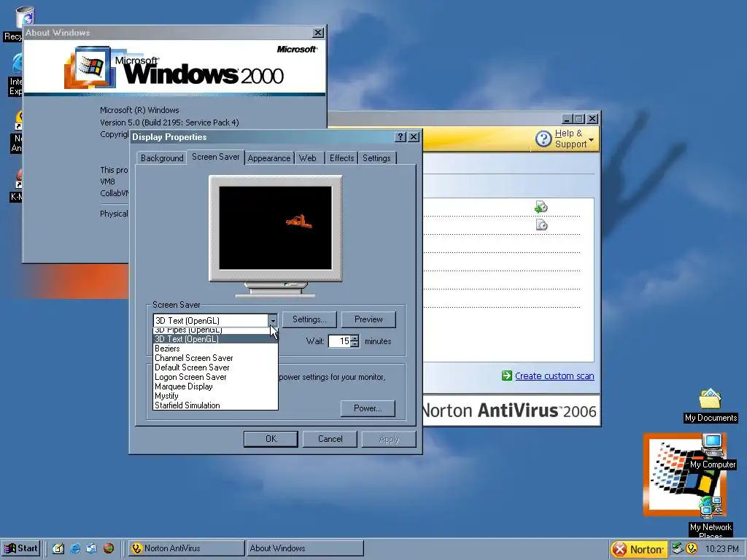The image size is (747, 560).
Task: Open My Network Places desktop icon
Action: pyautogui.click(x=711, y=516)
